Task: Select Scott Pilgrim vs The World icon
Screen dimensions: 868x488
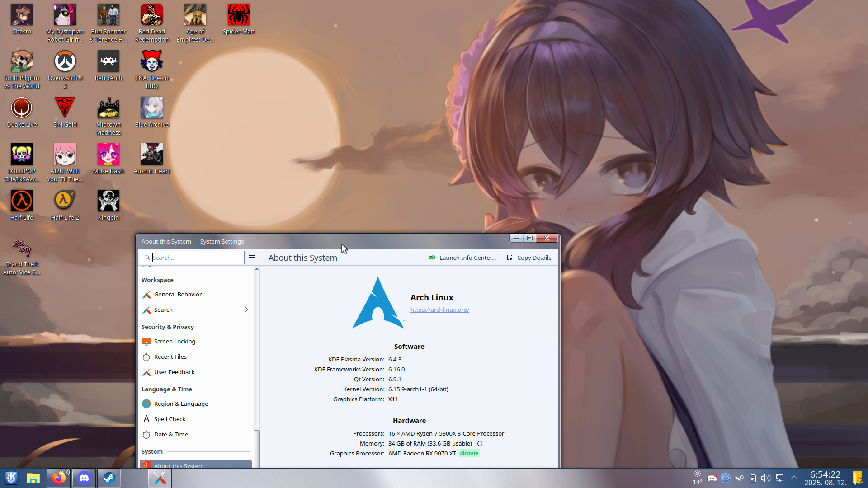Action: tap(22, 70)
